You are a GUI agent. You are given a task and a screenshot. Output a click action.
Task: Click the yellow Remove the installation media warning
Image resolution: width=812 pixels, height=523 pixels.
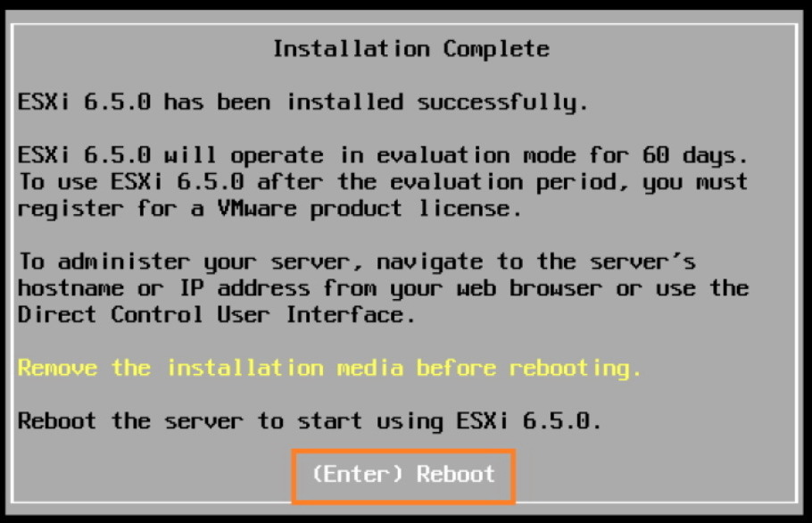[329, 369]
